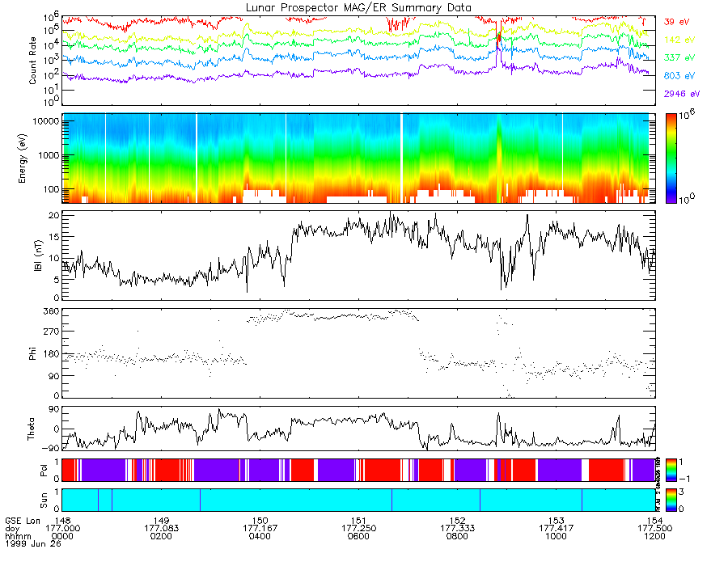Image resolution: width=728 pixels, height=566 pixels.
Task: Click the 'Sun' axis label
Action: [x=43, y=501]
